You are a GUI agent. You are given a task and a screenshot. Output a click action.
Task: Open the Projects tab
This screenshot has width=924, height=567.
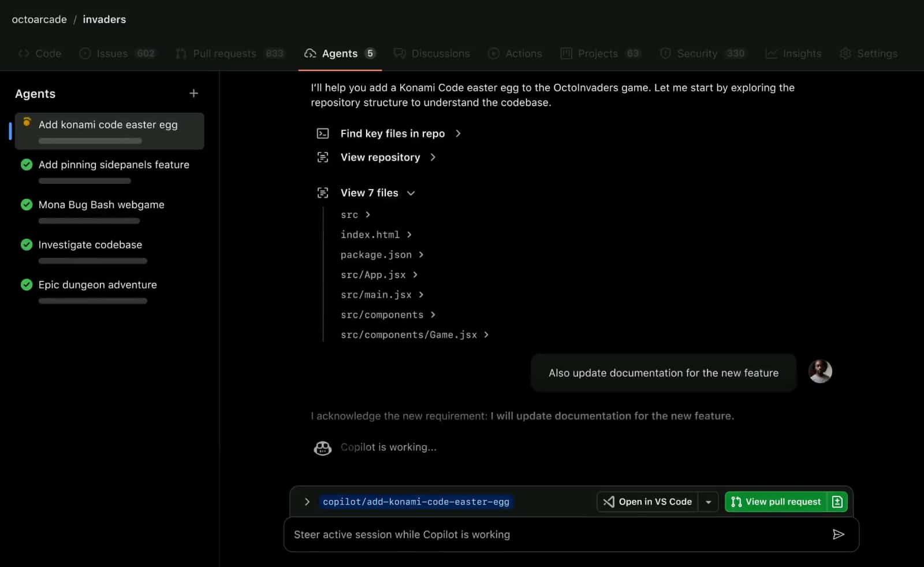pyautogui.click(x=601, y=54)
